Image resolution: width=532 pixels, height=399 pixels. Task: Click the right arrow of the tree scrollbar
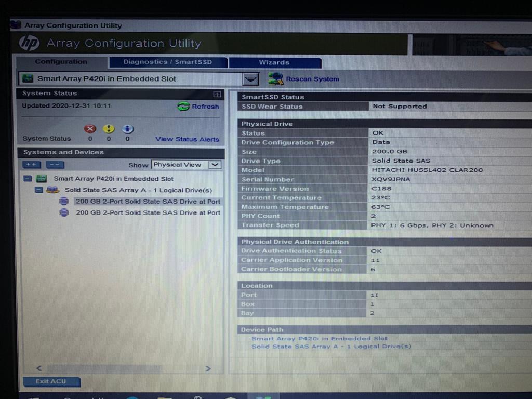208,368
